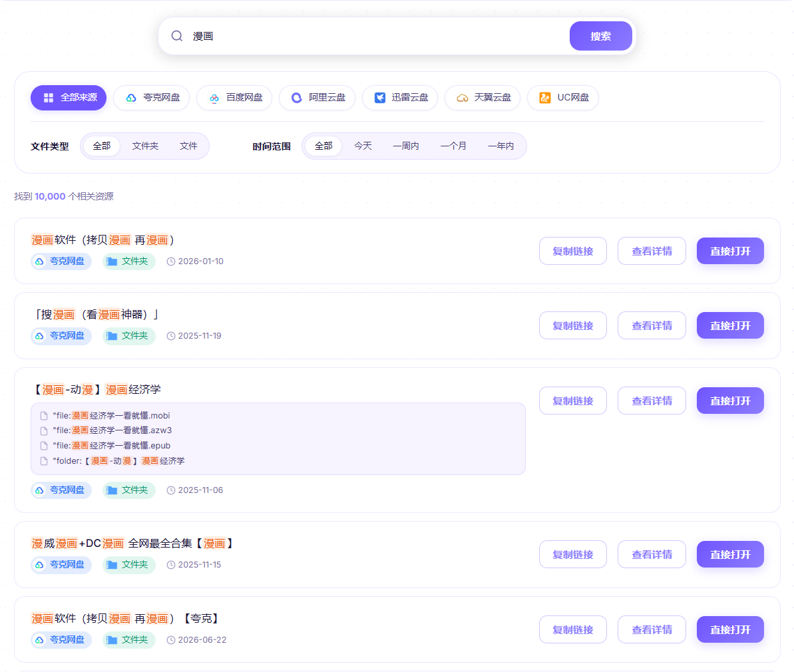Click file 漫画经济学一看就懂.azw3

[x=112, y=430]
